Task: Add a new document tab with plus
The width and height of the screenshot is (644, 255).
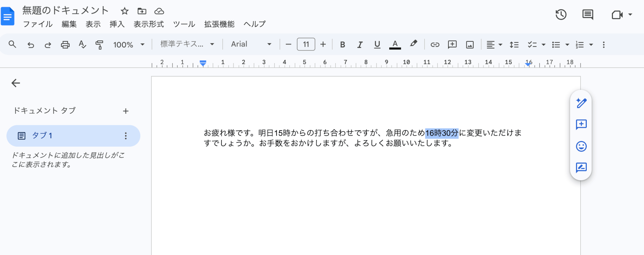Action: (x=126, y=111)
